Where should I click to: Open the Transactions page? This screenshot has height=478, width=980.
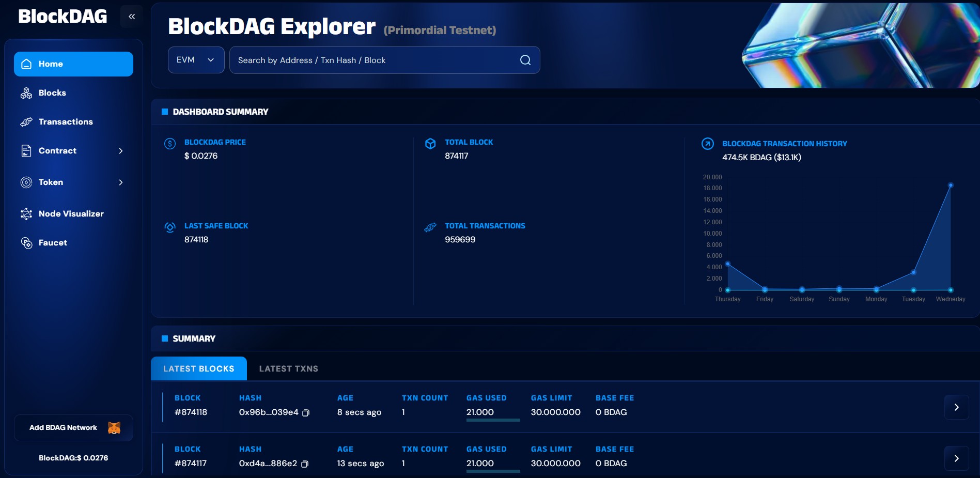point(66,122)
